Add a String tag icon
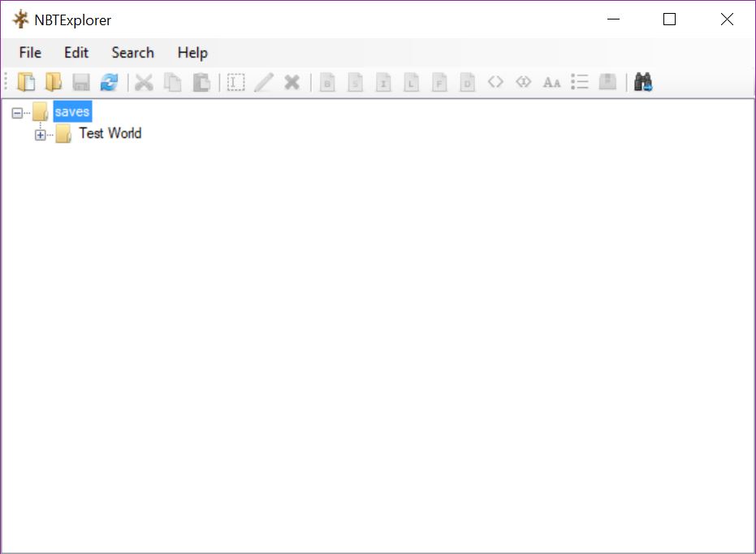The height and width of the screenshot is (554, 756). click(x=551, y=82)
